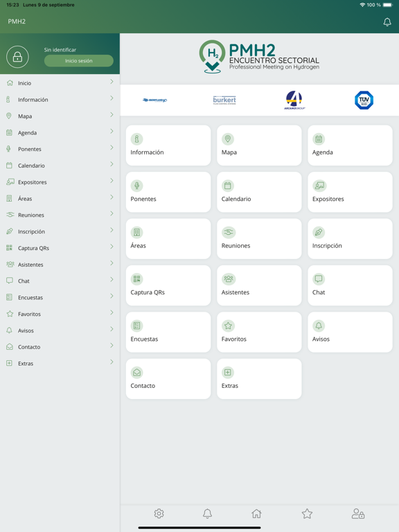Open settings gear in bottom bar
The width and height of the screenshot is (399, 532).
click(159, 514)
